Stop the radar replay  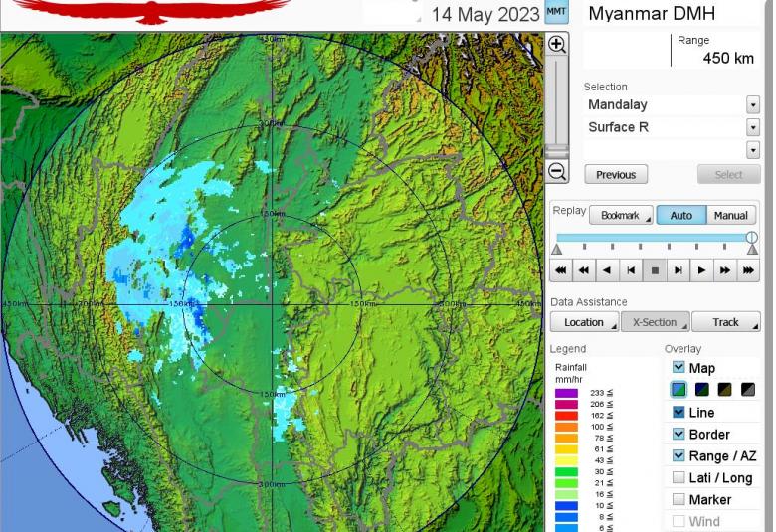pyautogui.click(x=655, y=269)
